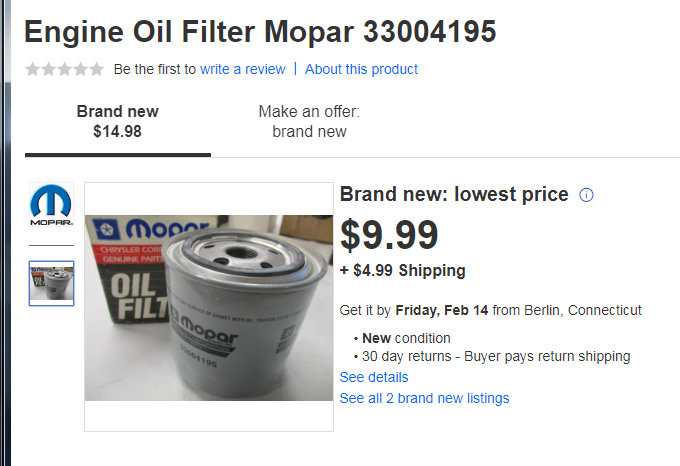
Task: Click the info icon beside lowest price
Action: [x=587, y=195]
